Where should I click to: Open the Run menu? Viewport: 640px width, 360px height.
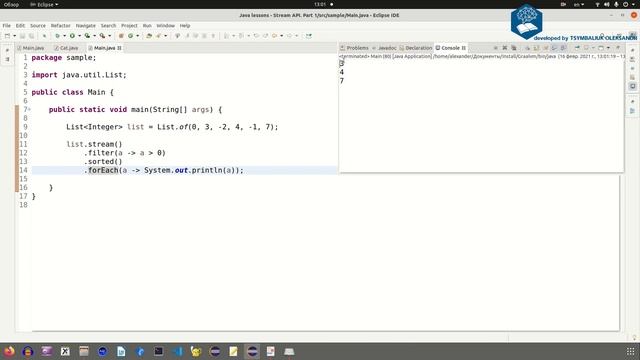click(147, 25)
